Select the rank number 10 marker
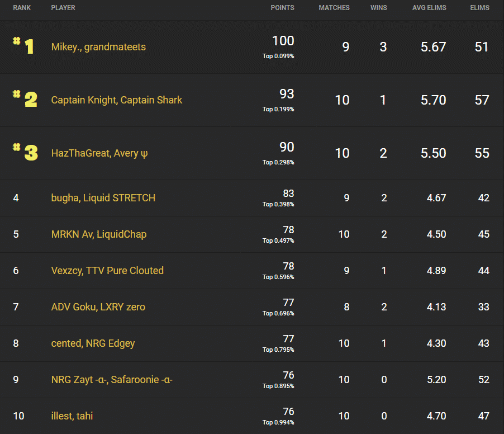Viewport: 504px width, 434px height. point(18,416)
